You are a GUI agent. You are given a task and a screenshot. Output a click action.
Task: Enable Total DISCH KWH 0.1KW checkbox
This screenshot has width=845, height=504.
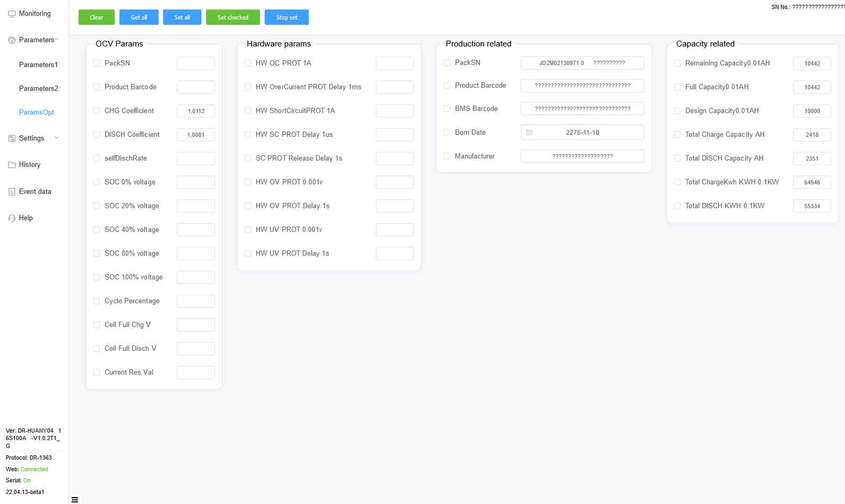[677, 206]
